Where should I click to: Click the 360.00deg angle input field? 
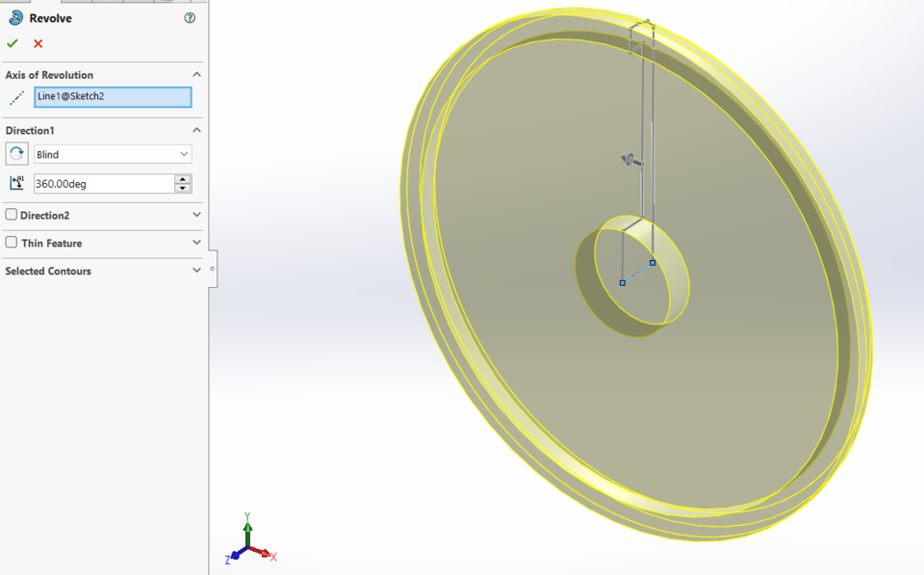tap(103, 183)
